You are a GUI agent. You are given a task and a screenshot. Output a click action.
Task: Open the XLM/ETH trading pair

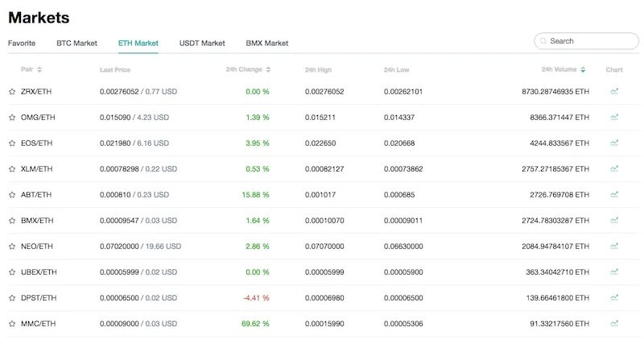(x=36, y=169)
